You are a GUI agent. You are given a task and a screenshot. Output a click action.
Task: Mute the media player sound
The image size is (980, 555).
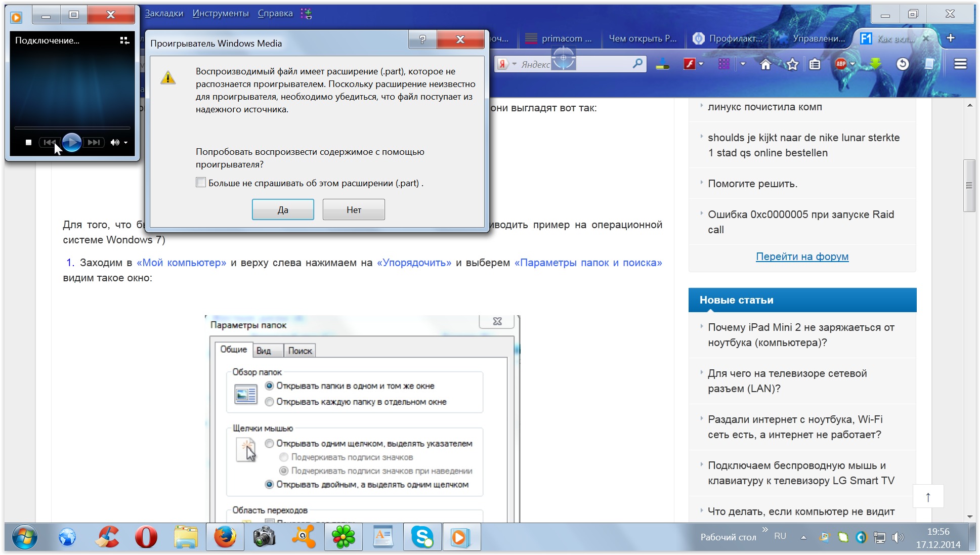(x=115, y=143)
